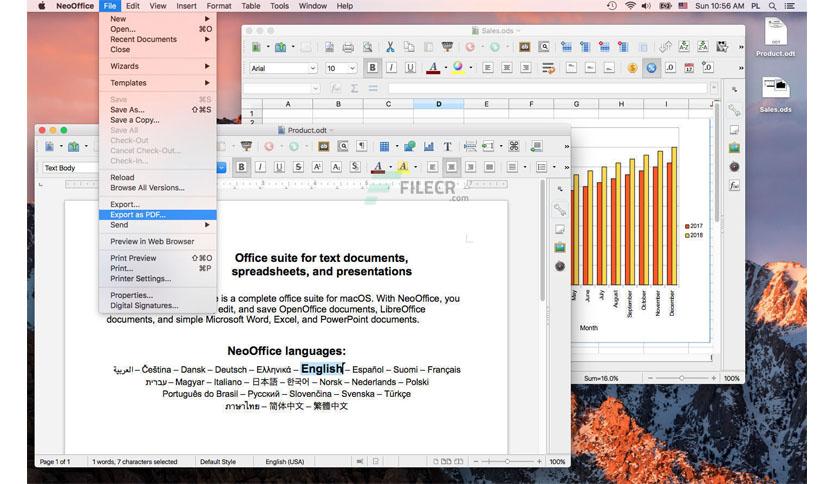Open Name Box dropdown in Sales.ods
The image size is (836, 484).
click(x=316, y=88)
